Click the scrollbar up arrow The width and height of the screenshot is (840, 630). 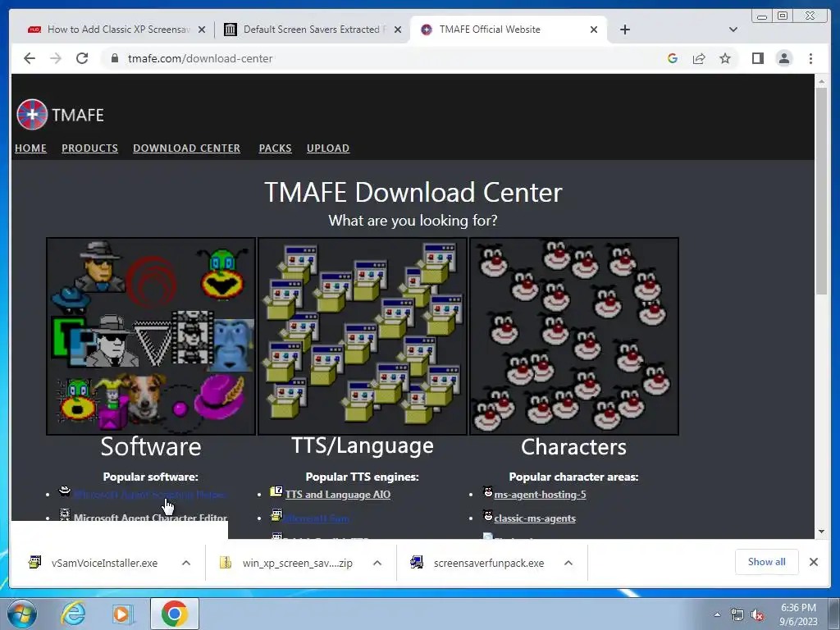[x=821, y=81]
